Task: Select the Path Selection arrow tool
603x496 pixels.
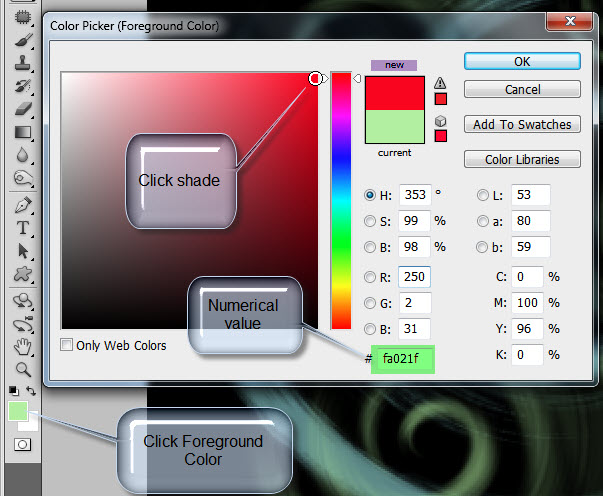Action: [23, 251]
